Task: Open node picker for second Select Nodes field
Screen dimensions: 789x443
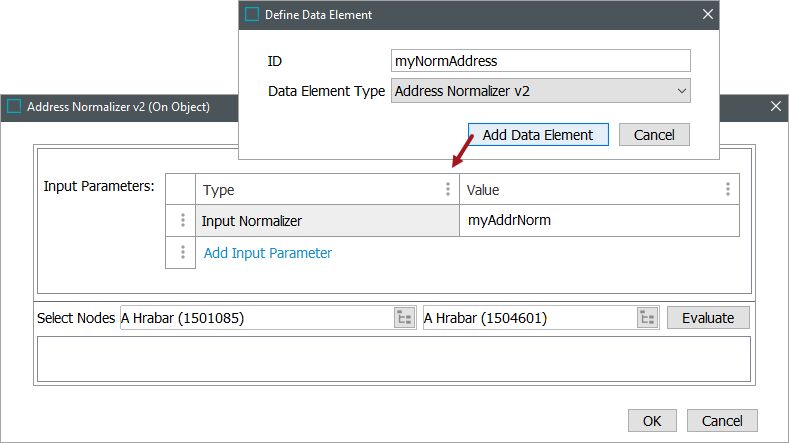Action: (647, 318)
